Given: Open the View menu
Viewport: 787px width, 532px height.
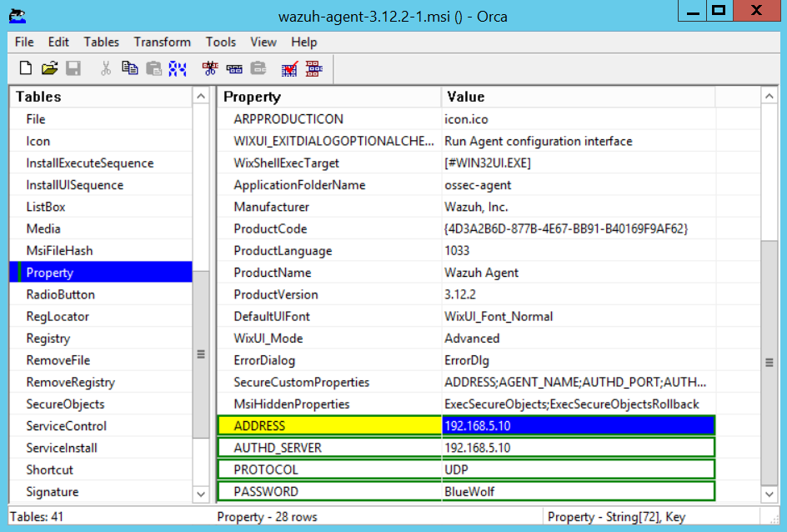Looking at the screenshot, I should pos(263,43).
